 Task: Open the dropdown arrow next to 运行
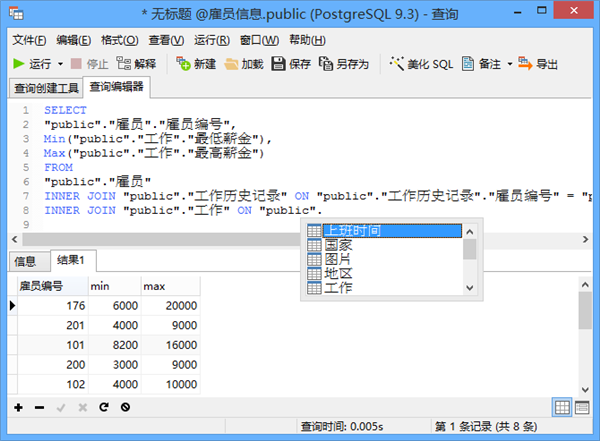tap(60, 64)
